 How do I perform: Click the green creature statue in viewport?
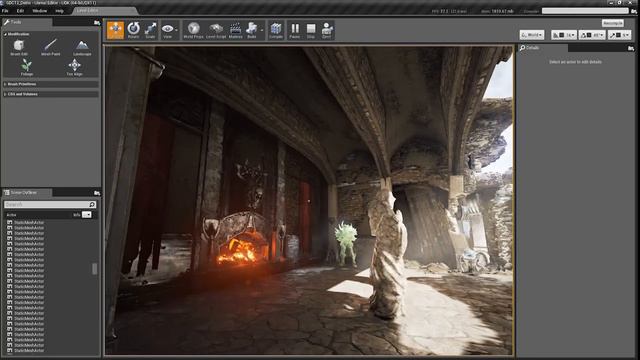coord(346,243)
